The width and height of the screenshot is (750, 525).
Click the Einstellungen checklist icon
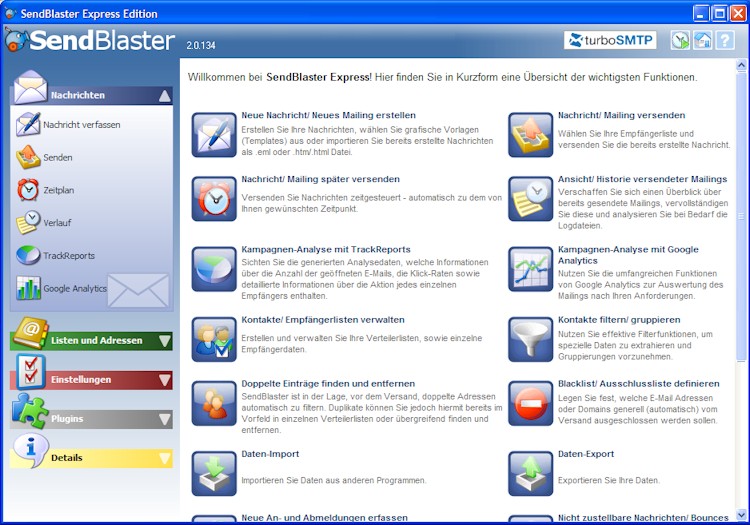click(31, 372)
